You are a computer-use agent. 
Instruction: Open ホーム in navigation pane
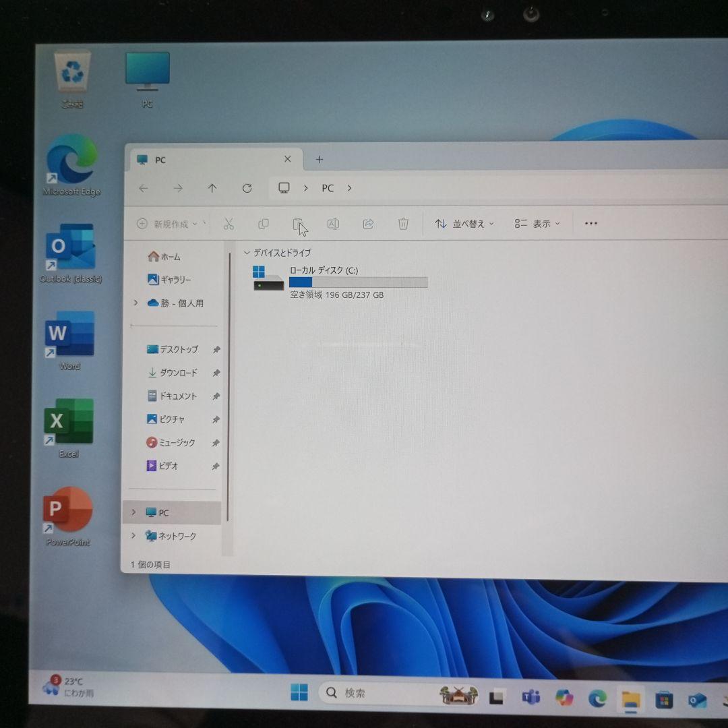point(164,256)
